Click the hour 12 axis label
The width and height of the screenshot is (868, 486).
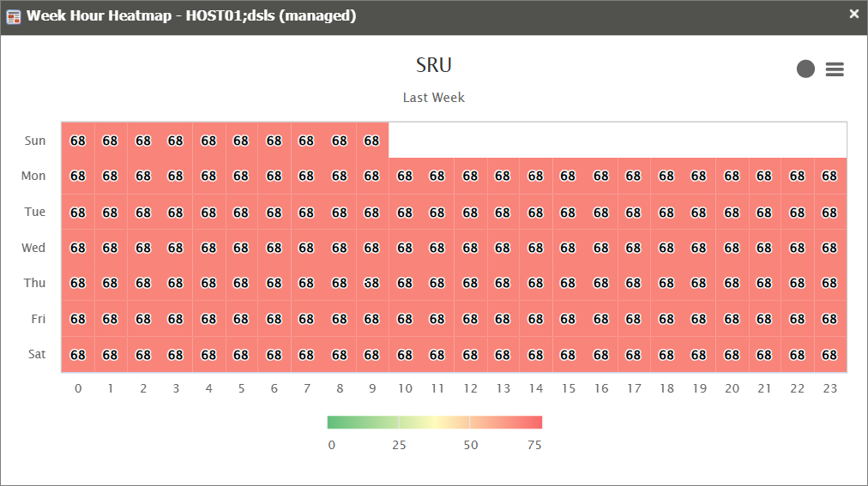point(471,388)
